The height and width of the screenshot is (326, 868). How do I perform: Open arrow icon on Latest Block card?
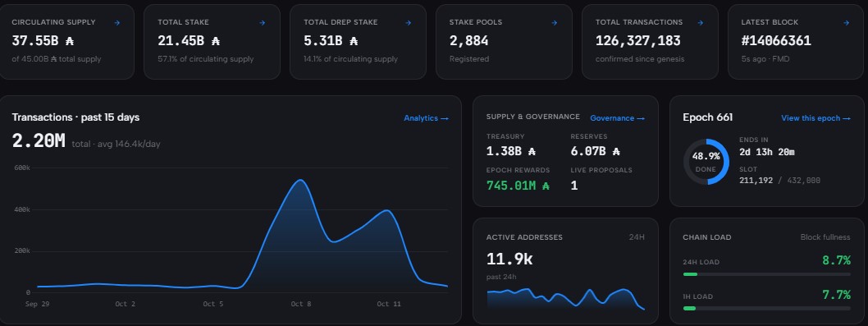846,23
